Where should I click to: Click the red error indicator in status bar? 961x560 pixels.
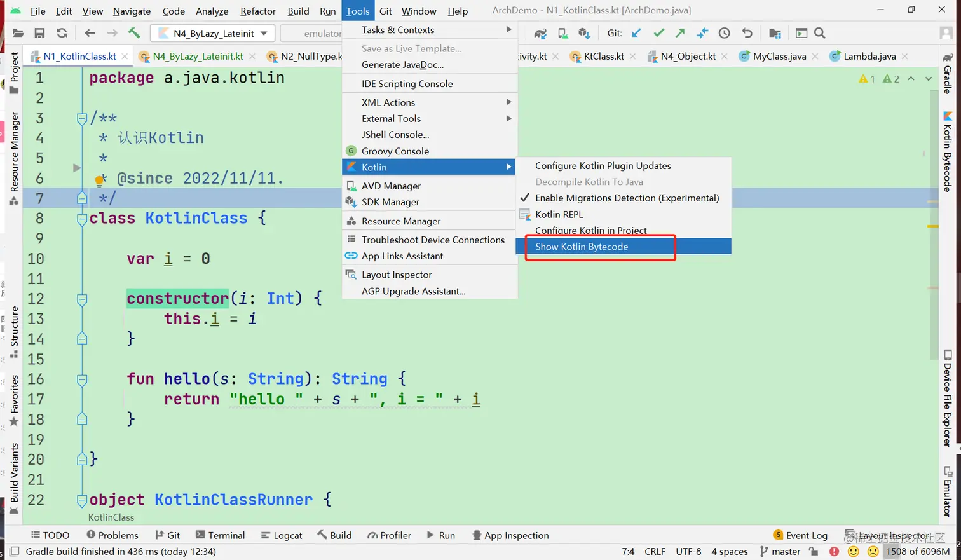(x=834, y=552)
